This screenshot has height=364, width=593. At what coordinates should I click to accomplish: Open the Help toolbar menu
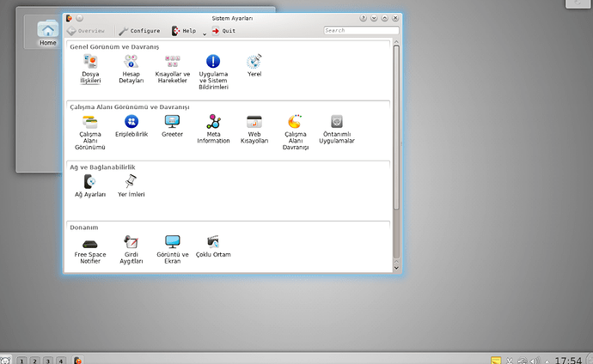point(184,31)
